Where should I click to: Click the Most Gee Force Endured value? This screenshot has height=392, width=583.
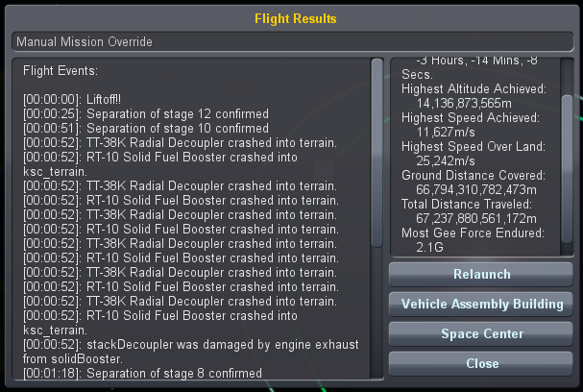(430, 248)
